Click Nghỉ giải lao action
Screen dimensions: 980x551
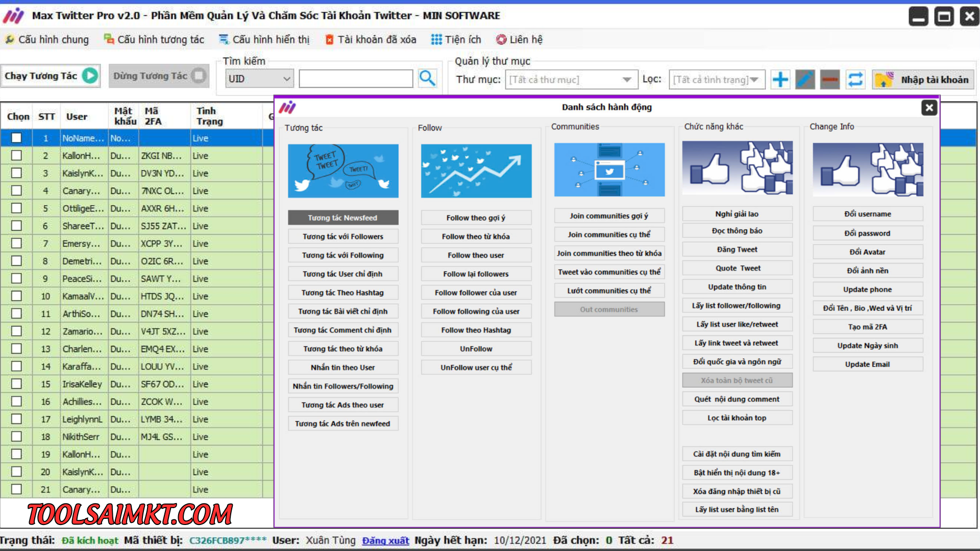[738, 214]
